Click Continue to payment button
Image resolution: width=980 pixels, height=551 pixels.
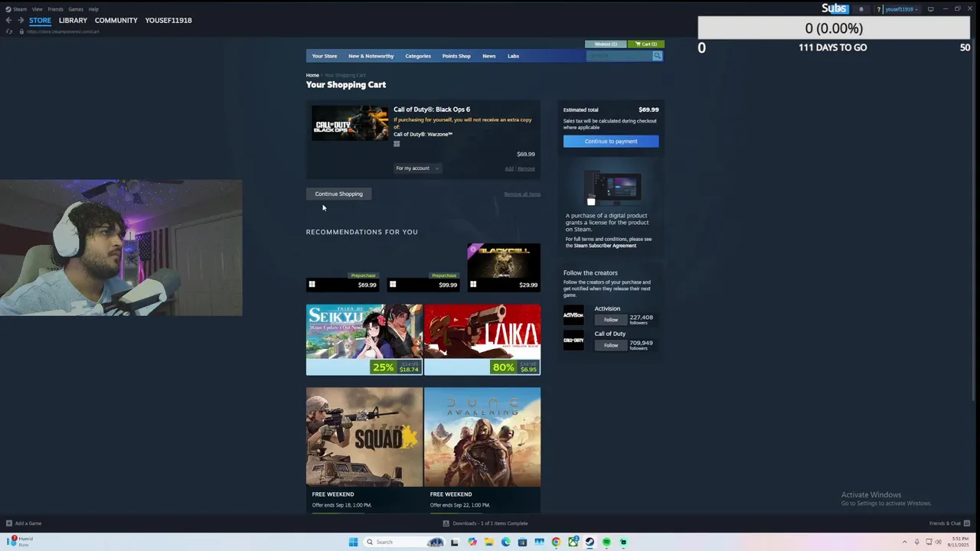click(x=611, y=141)
